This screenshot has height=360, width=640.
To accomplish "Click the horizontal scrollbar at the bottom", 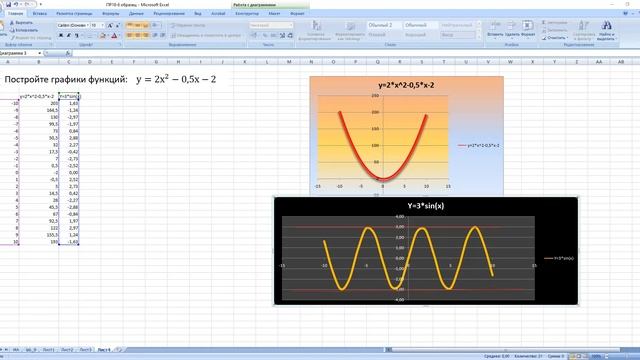I will coord(506,350).
